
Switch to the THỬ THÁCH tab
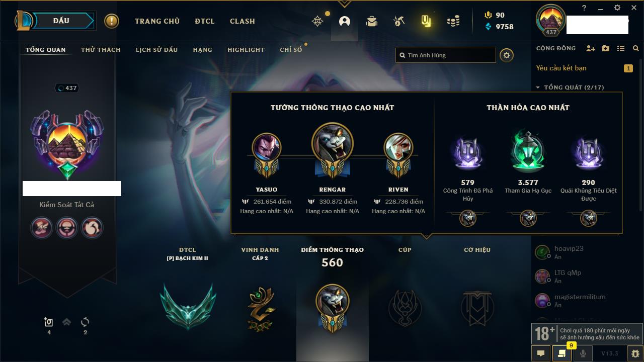tap(101, 50)
